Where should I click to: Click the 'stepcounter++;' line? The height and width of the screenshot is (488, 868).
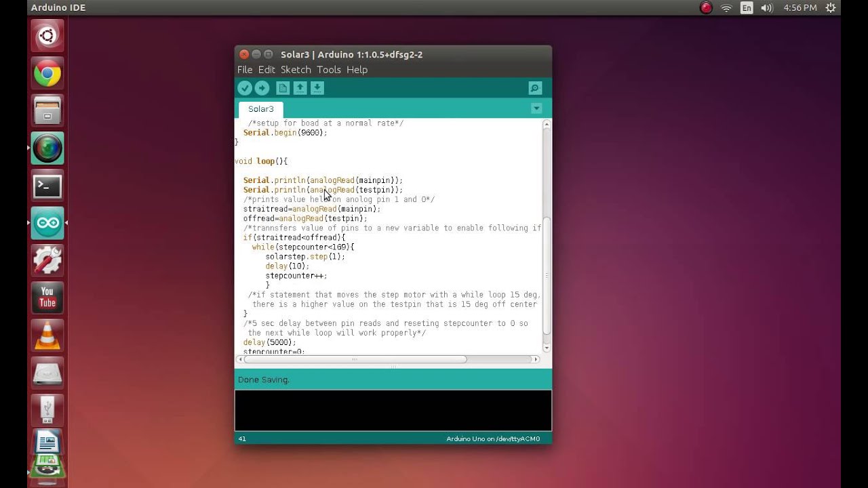click(296, 276)
